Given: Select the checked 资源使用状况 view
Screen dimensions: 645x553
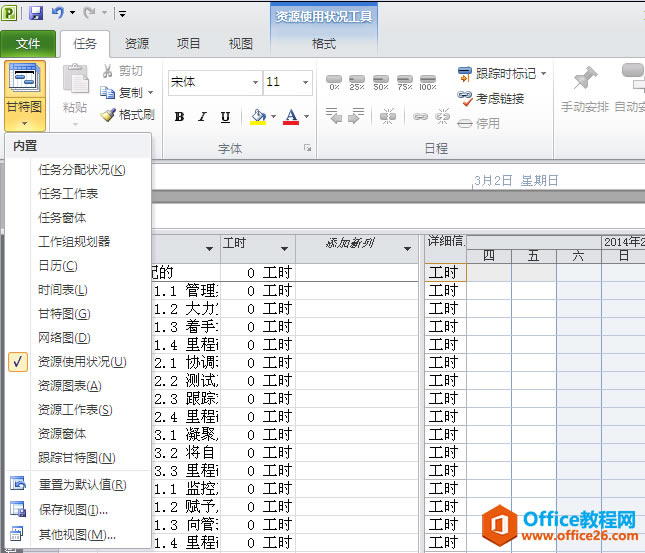Looking at the screenshot, I should tap(82, 362).
